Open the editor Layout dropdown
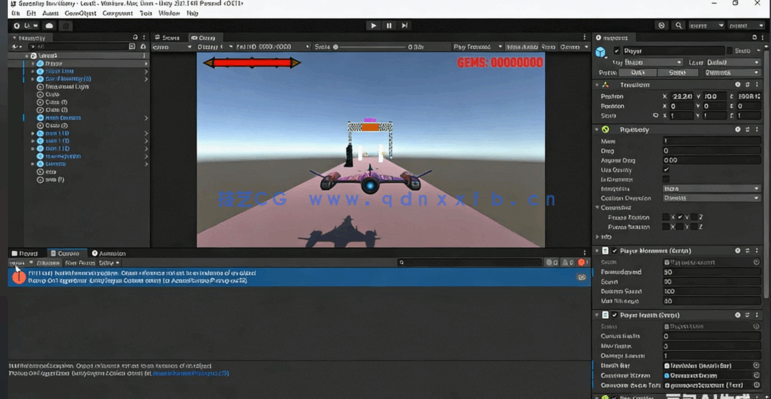 (745, 26)
